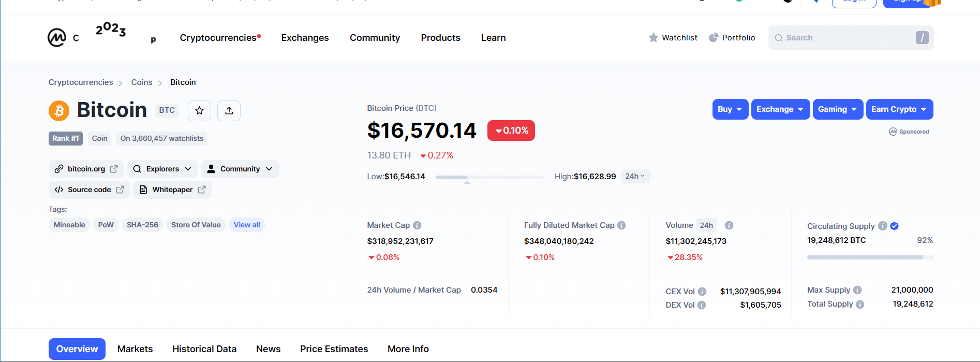Click the Low/High price range bar

coord(489,178)
